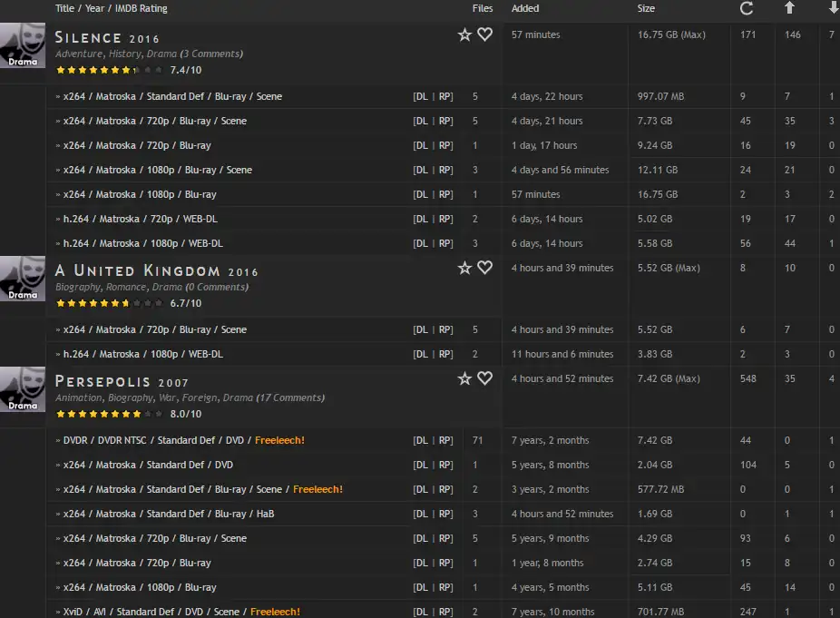This screenshot has height=618, width=840.
Task: Like A United Kingdom with heart icon
Action: tap(484, 268)
